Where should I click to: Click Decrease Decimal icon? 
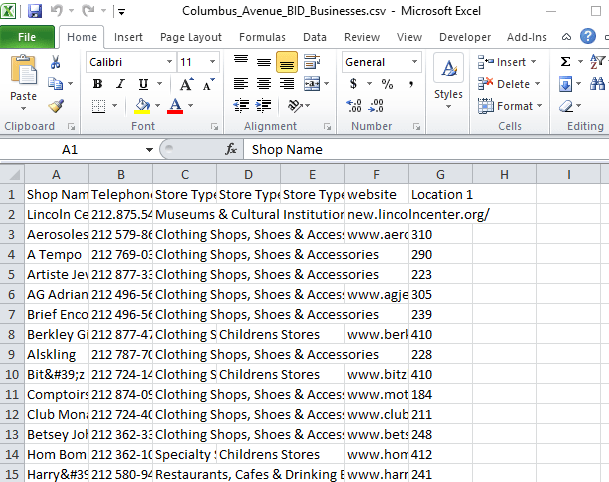click(376, 106)
